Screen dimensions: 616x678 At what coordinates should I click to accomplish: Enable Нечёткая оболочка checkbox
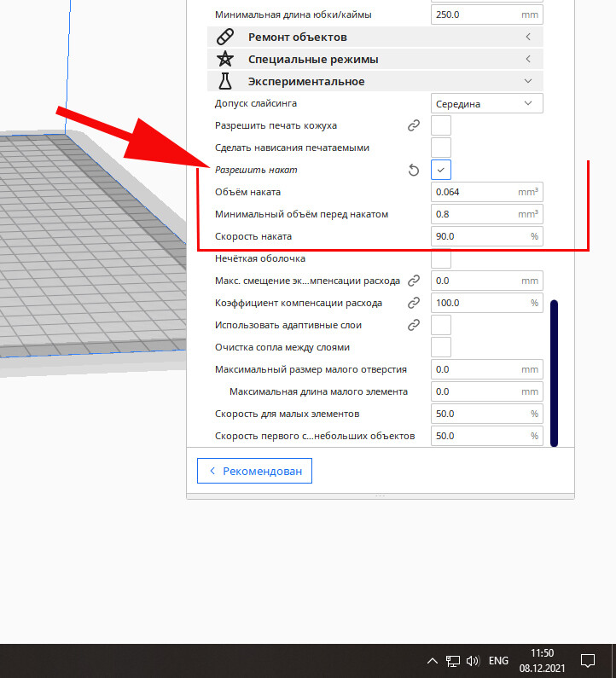441,258
